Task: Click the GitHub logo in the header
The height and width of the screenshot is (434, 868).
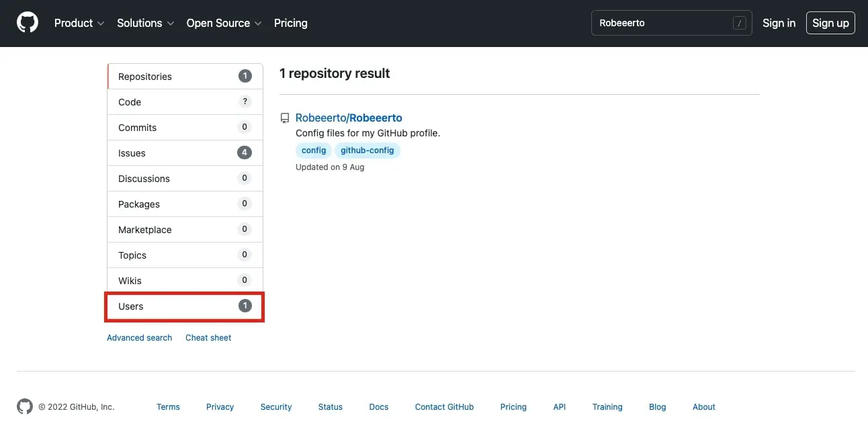Action: point(28,23)
